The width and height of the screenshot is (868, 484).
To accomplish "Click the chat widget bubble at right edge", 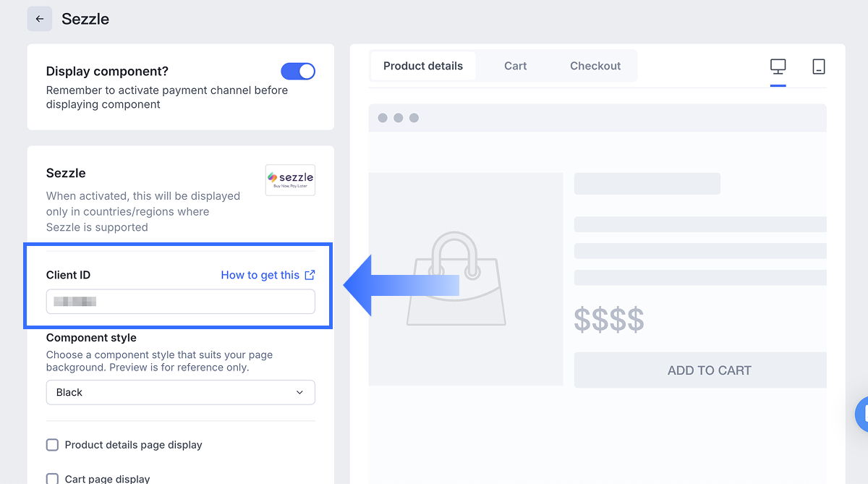I will 862,414.
